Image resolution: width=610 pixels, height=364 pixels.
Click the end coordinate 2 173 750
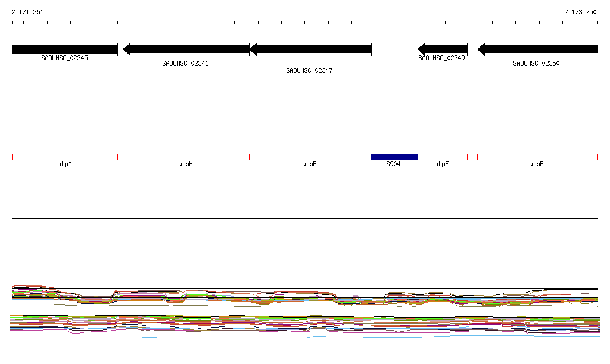(580, 12)
